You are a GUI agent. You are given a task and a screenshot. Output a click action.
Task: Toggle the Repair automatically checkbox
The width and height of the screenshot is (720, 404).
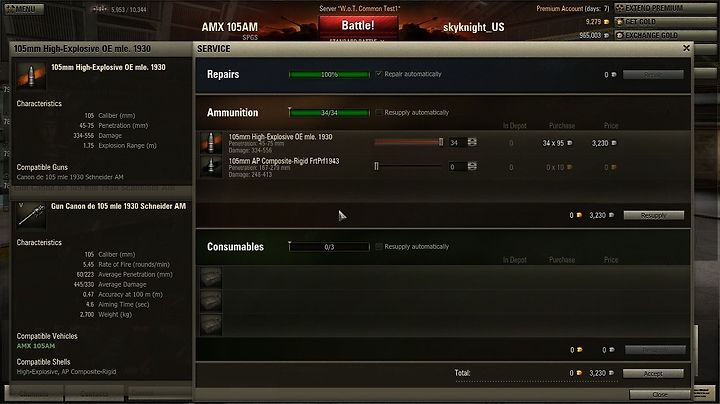click(x=379, y=74)
